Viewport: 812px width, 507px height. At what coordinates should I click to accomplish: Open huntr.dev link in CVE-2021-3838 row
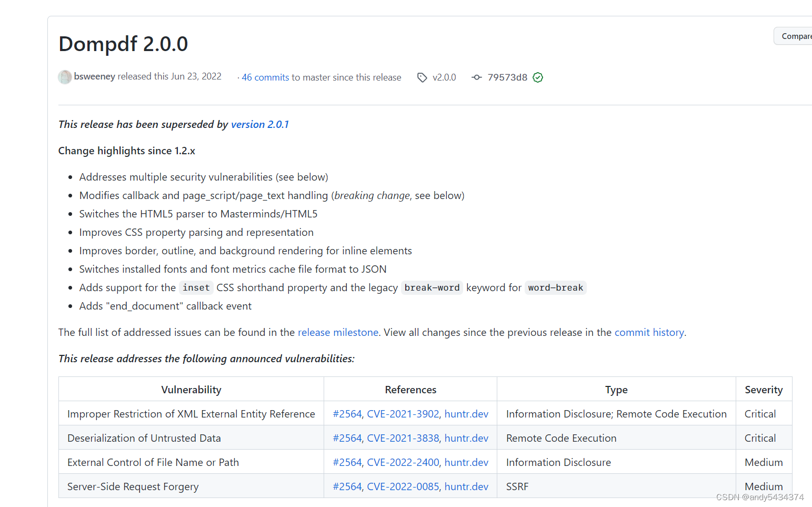[x=466, y=438]
